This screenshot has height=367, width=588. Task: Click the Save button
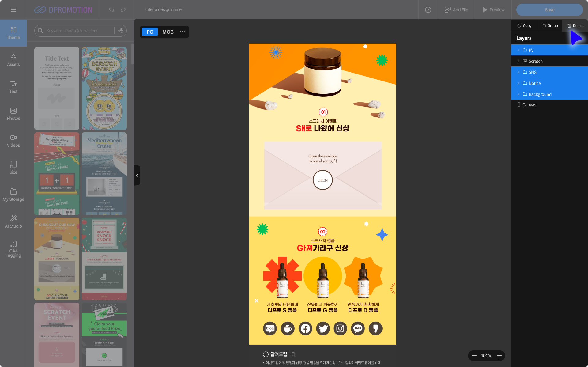tap(549, 10)
